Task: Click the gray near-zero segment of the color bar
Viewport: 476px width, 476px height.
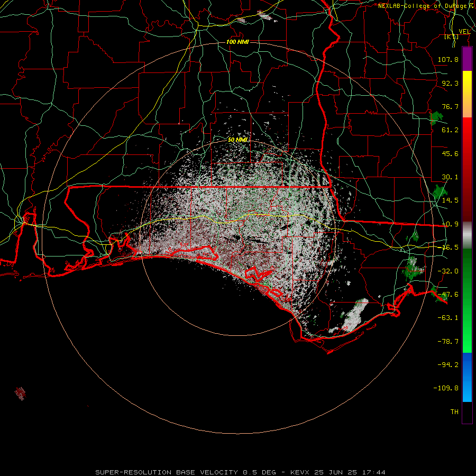Action: 467,235
